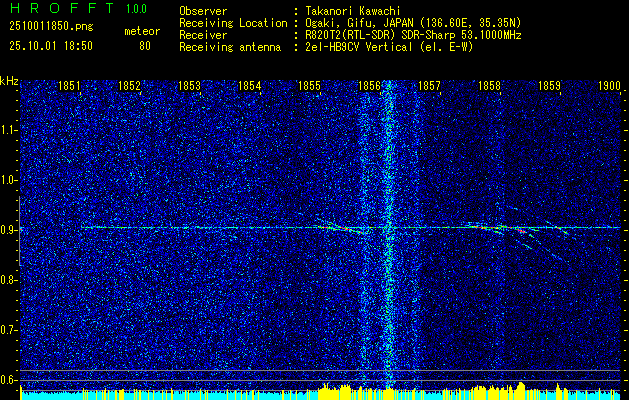Click the red meteor echo near 1858
Screen dimensions: 629x400
(497, 228)
